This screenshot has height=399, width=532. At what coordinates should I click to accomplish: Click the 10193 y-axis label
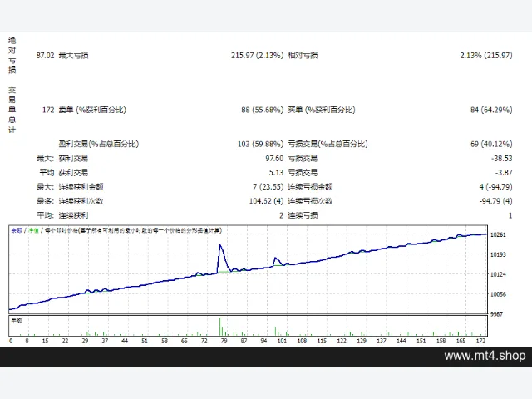(x=498, y=254)
